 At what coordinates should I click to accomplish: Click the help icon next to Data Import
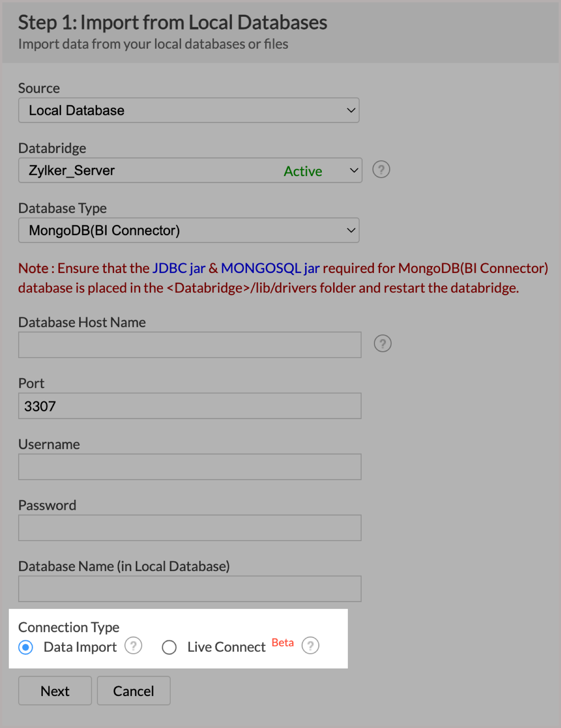[x=133, y=646]
